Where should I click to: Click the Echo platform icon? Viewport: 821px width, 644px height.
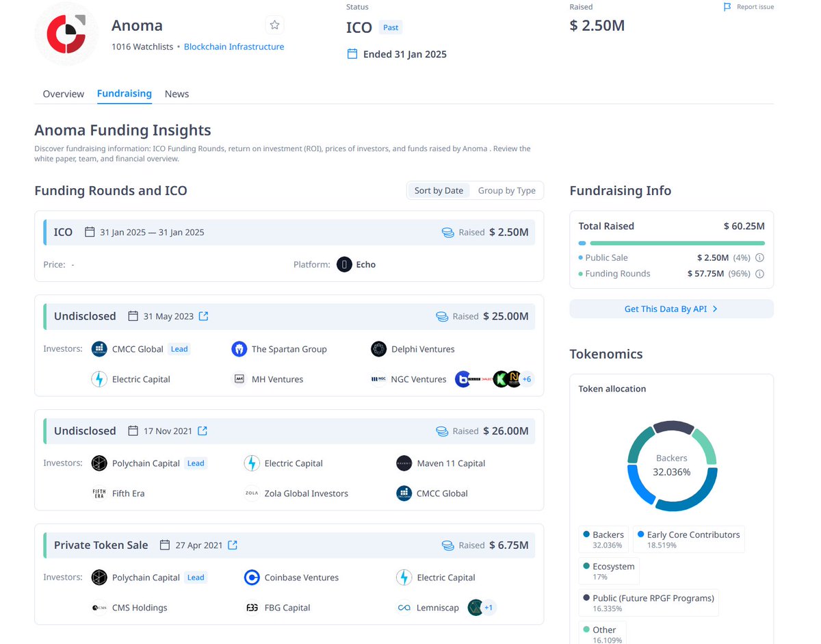344,264
